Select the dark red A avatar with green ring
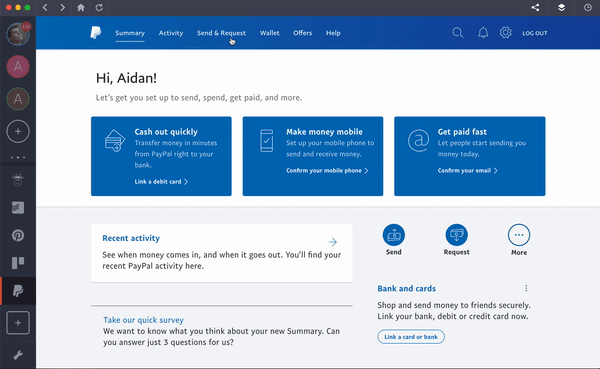600x369 pixels. [x=18, y=99]
